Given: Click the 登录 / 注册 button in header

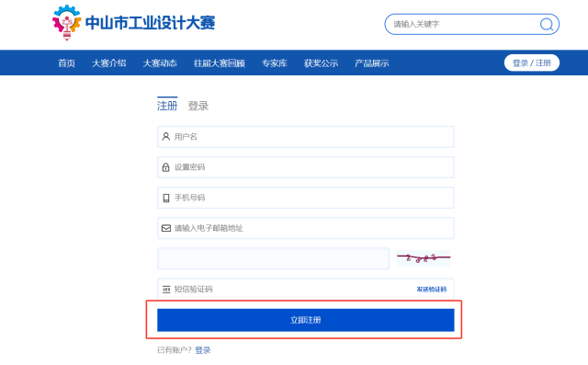Looking at the screenshot, I should (532, 63).
